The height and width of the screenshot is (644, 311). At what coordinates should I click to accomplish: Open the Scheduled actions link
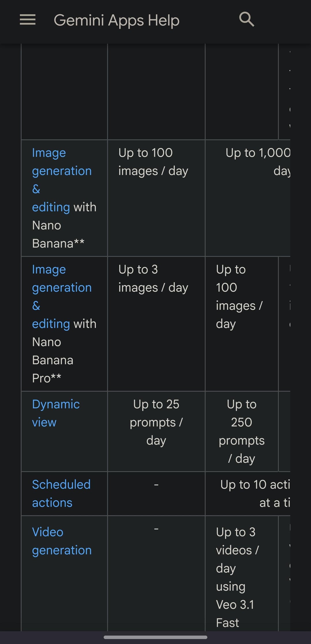(x=61, y=494)
